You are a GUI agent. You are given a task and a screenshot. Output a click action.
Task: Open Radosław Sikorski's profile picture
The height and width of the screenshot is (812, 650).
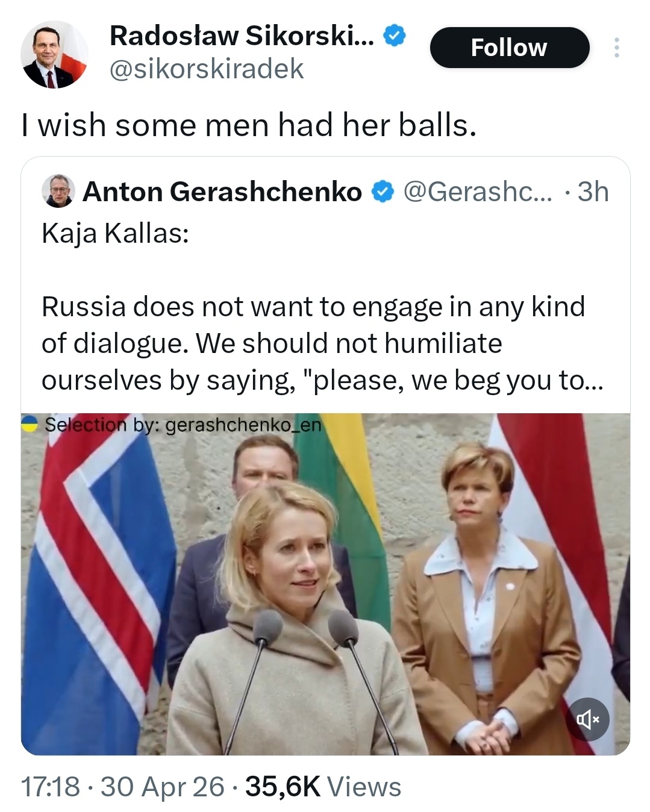pos(54,55)
